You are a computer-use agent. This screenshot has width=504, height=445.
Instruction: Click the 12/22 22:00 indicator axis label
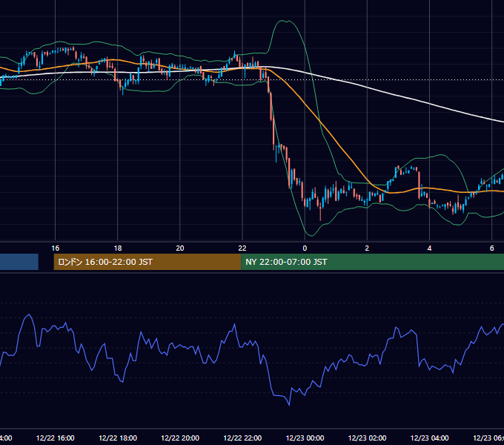pyautogui.click(x=242, y=438)
